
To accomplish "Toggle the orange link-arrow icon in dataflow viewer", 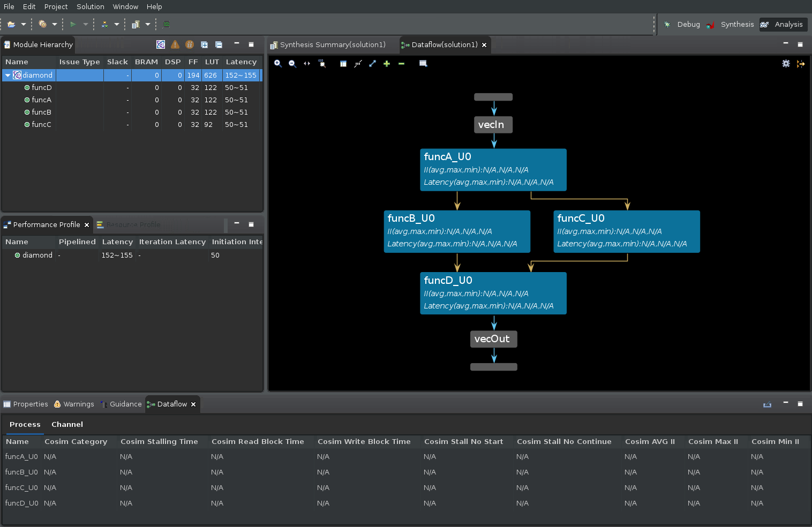I will click(800, 63).
